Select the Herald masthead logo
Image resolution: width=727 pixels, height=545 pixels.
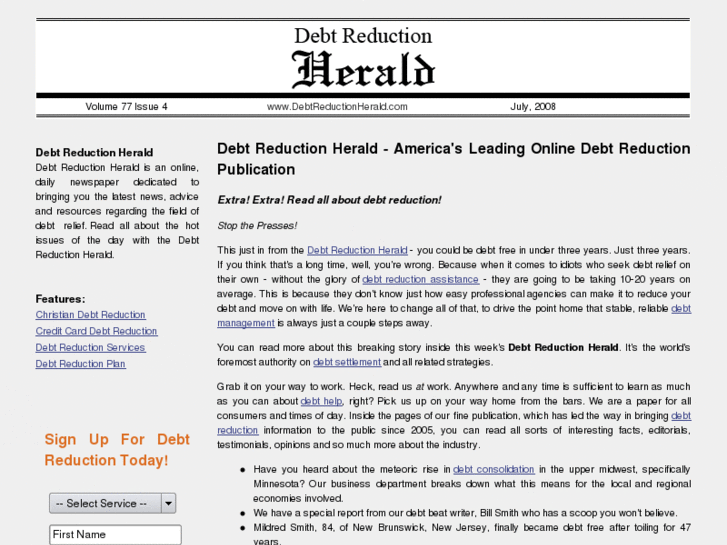click(x=363, y=70)
